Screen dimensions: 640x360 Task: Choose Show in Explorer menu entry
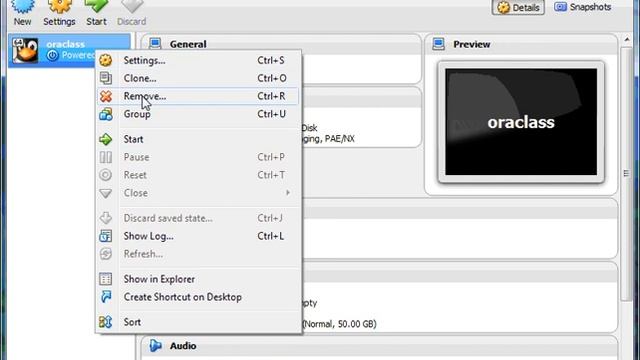[199, 279]
